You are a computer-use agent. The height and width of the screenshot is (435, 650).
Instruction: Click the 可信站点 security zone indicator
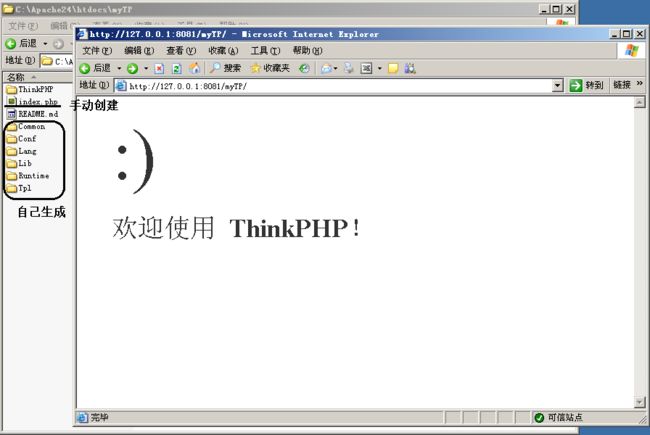coord(558,417)
